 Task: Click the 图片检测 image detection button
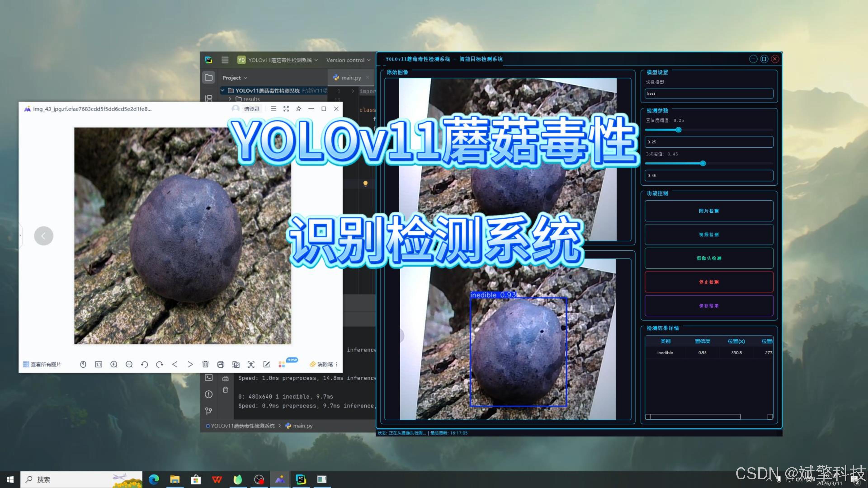tap(709, 211)
